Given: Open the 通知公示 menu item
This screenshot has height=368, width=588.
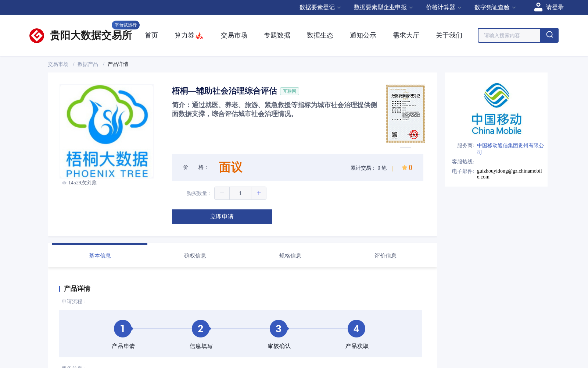Looking at the screenshot, I should click(x=363, y=35).
